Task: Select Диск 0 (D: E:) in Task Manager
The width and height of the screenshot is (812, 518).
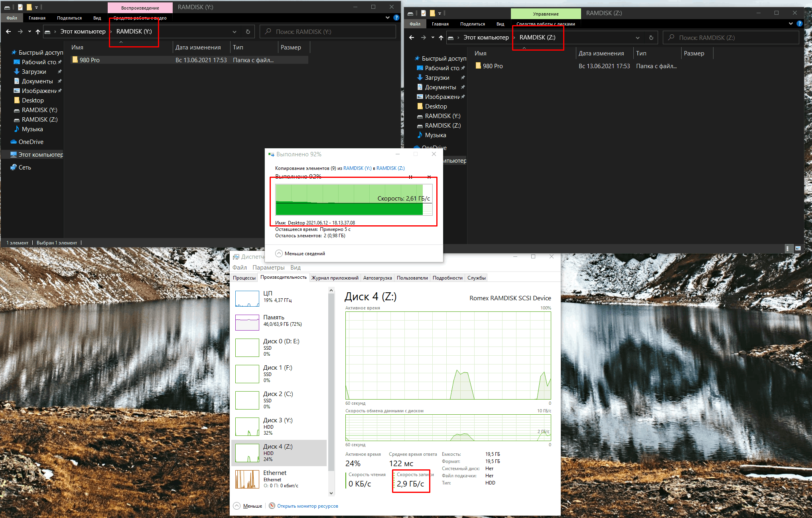Action: (x=279, y=347)
